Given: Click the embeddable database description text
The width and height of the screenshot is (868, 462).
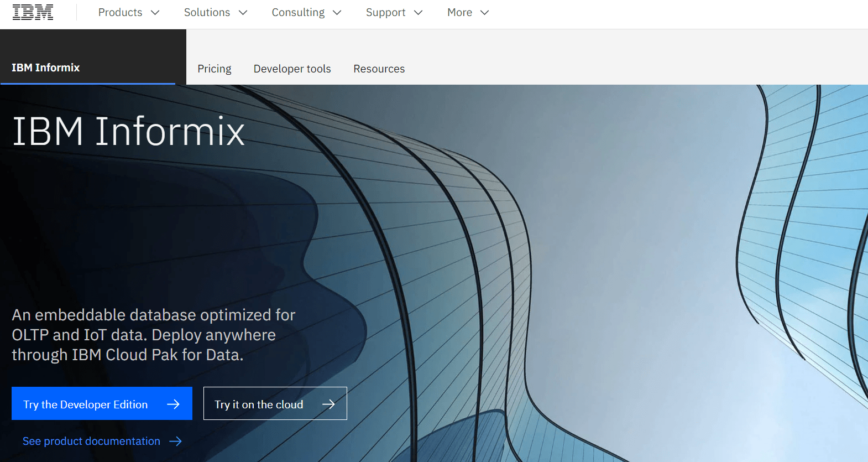Looking at the screenshot, I should (x=154, y=335).
